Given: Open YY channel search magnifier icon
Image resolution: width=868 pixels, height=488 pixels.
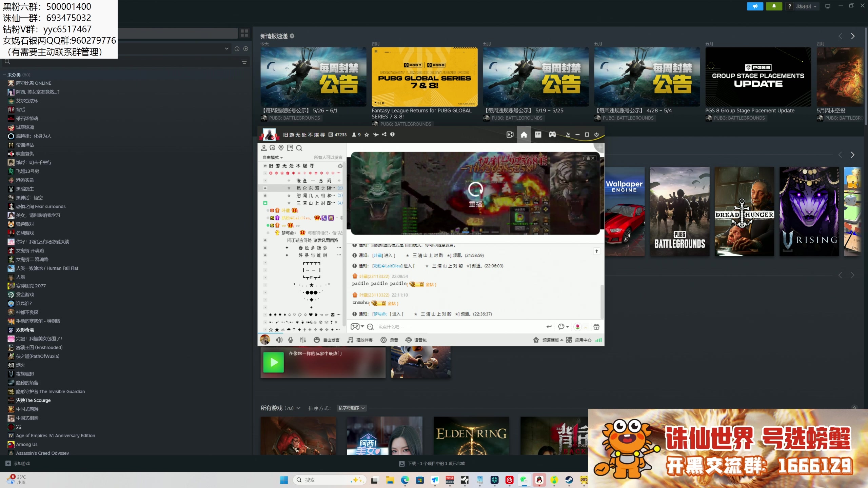Looking at the screenshot, I should click(x=299, y=148).
